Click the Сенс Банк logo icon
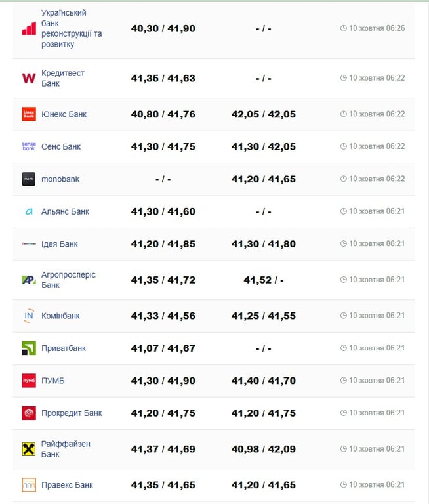Viewport: 429px width, 504px height. click(29, 146)
